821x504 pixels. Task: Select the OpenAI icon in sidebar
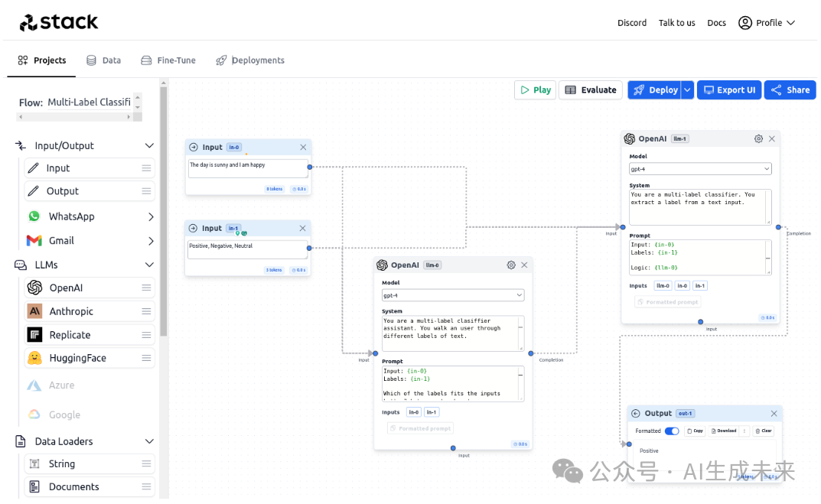point(34,288)
